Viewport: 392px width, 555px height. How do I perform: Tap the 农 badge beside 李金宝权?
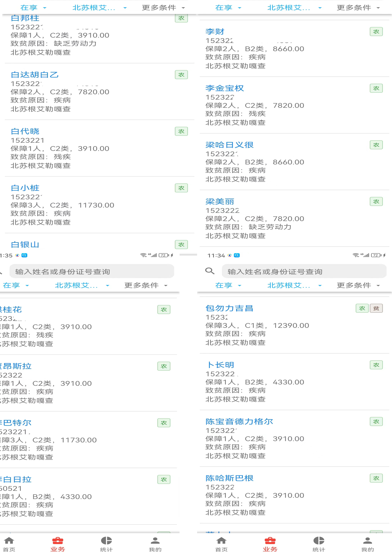coord(376,88)
